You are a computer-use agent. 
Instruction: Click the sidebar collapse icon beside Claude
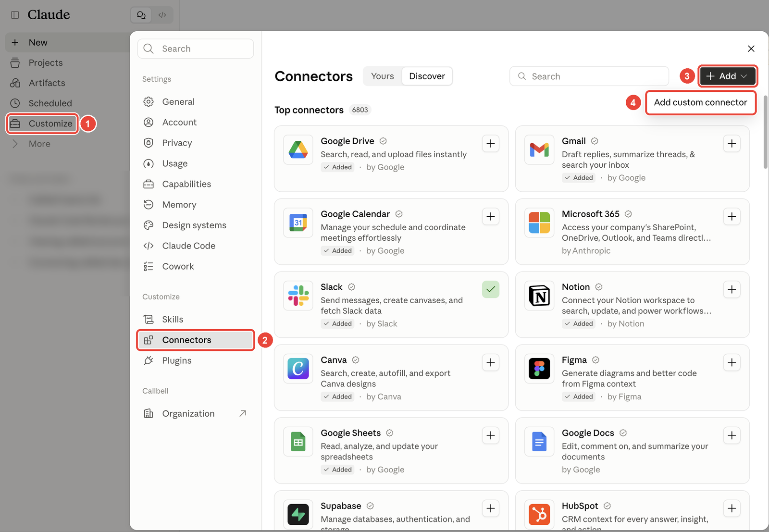tap(15, 15)
